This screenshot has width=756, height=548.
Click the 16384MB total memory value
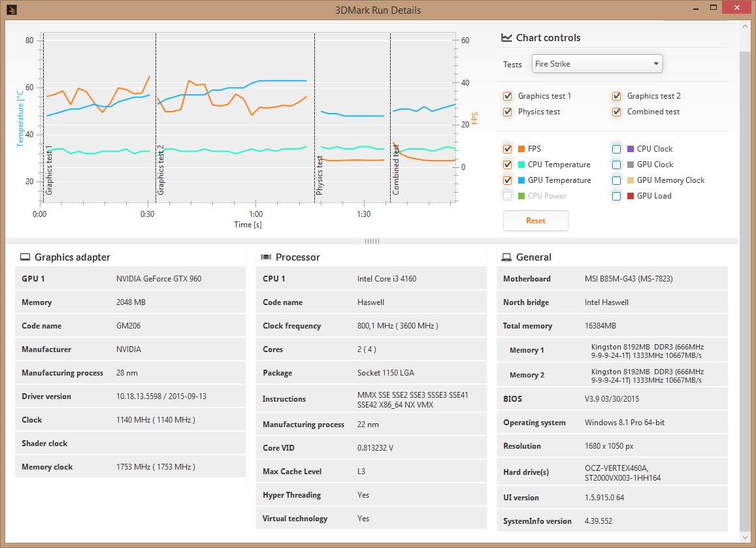(x=600, y=326)
